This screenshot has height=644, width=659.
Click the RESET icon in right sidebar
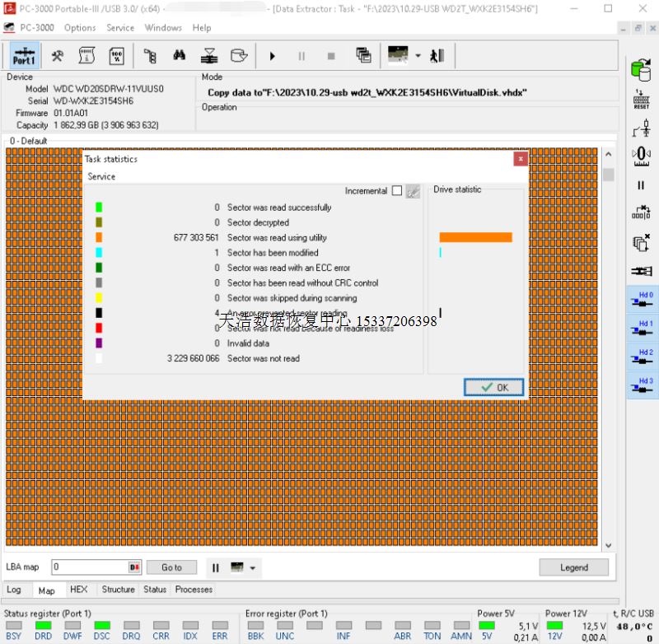pyautogui.click(x=641, y=100)
